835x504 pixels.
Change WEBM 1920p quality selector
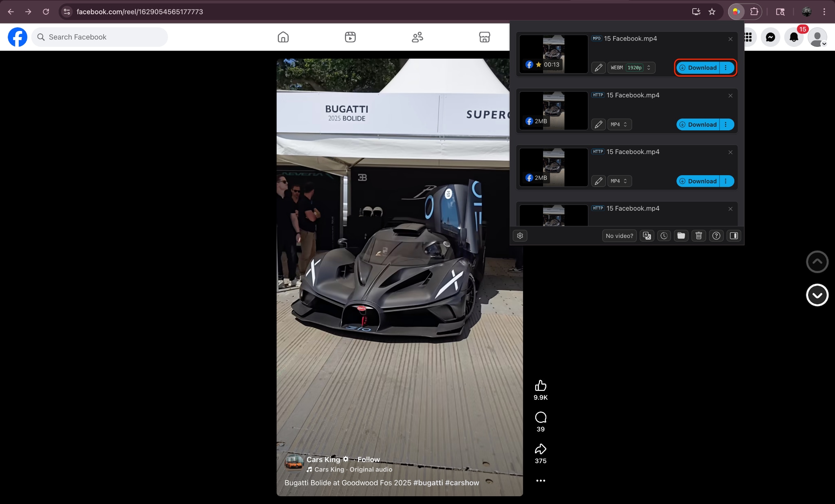coord(631,68)
